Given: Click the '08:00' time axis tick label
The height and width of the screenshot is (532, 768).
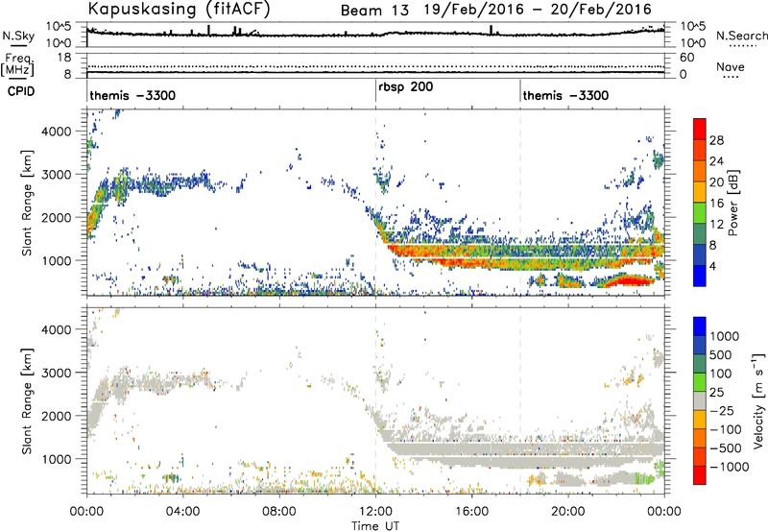Looking at the screenshot, I should [279, 512].
